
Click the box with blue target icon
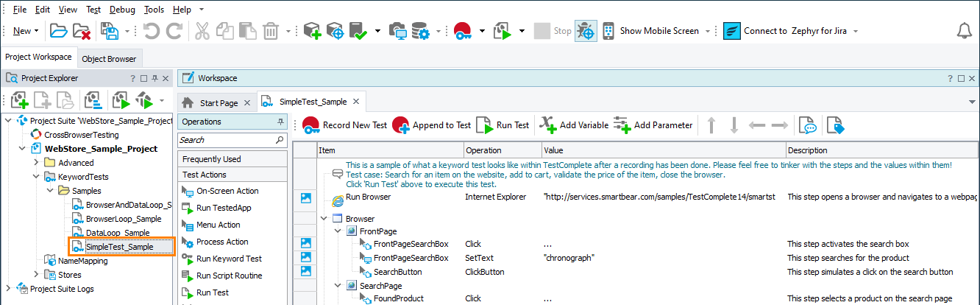tap(335, 31)
